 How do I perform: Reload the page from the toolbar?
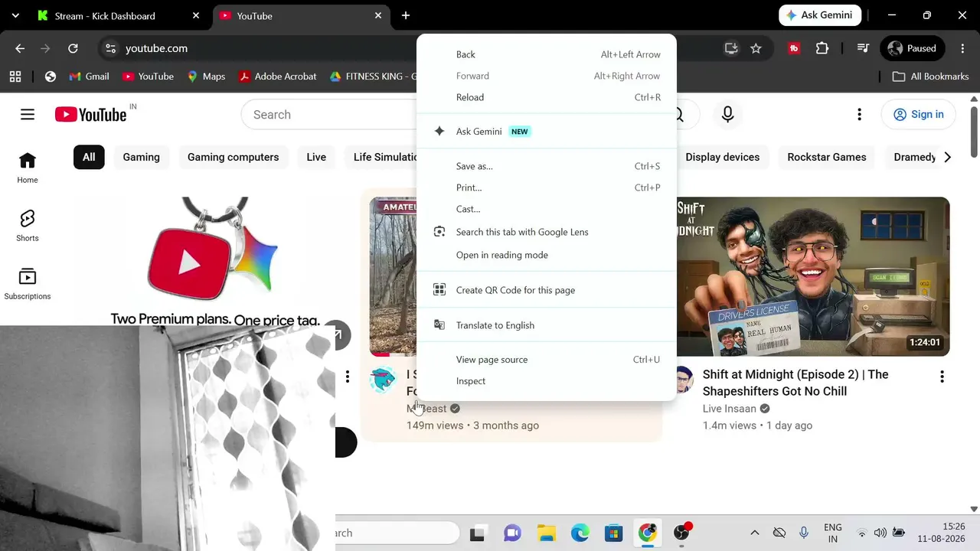[x=73, y=48]
